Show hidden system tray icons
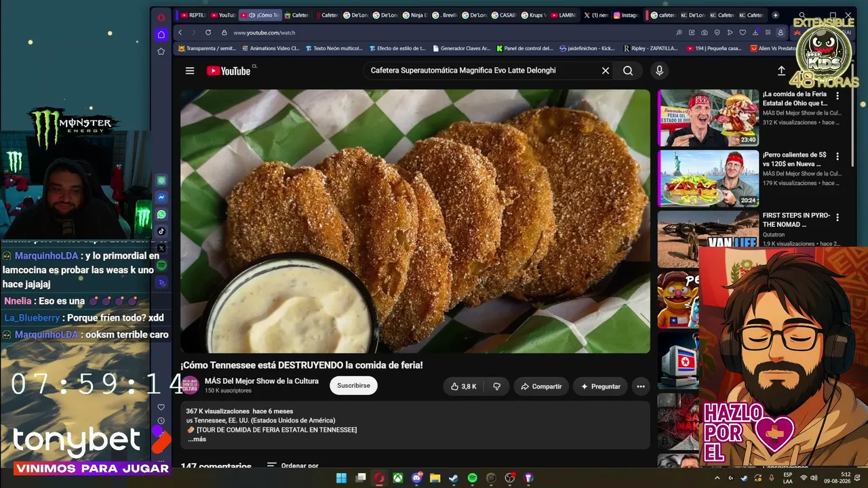This screenshot has width=868, height=488. (717, 478)
